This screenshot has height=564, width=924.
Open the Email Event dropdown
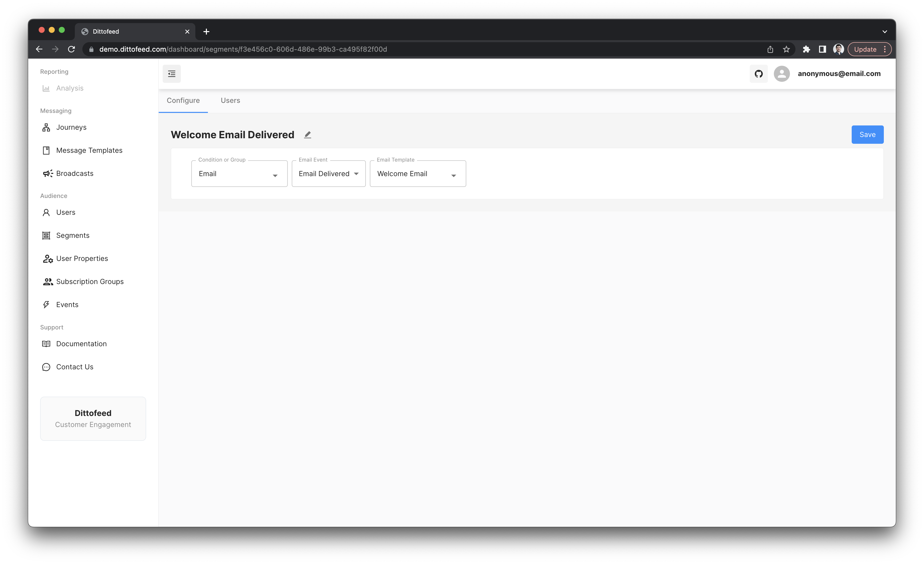click(x=328, y=174)
